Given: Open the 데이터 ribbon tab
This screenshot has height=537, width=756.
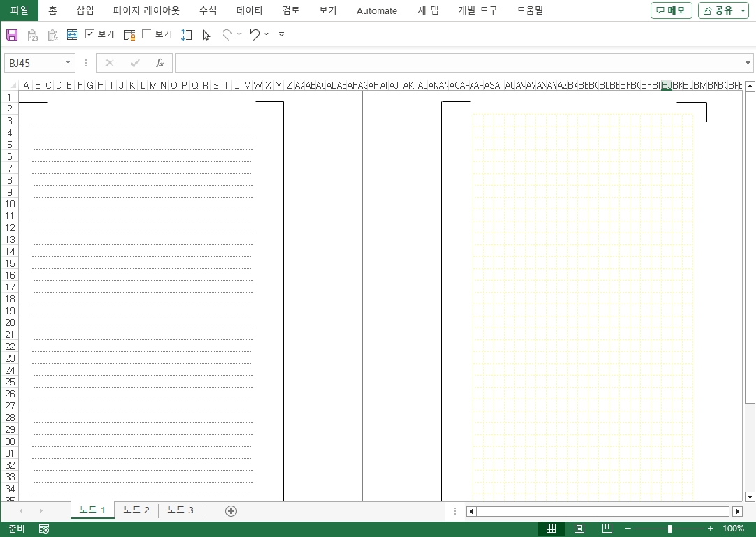Looking at the screenshot, I should point(250,10).
